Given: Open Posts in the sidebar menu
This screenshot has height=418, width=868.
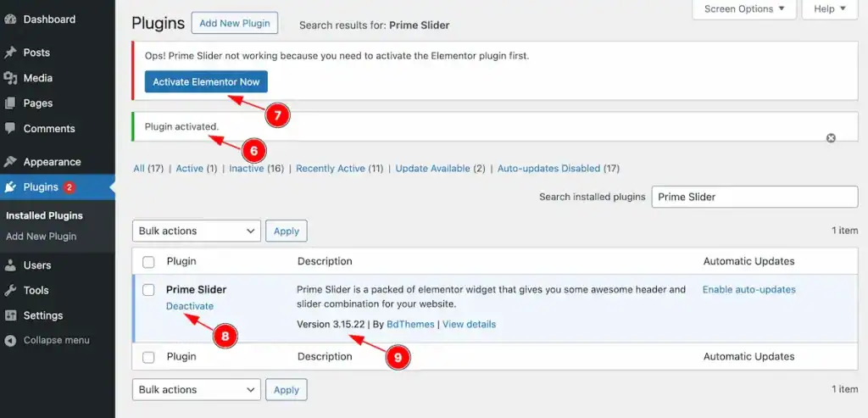Looking at the screenshot, I should point(36,53).
